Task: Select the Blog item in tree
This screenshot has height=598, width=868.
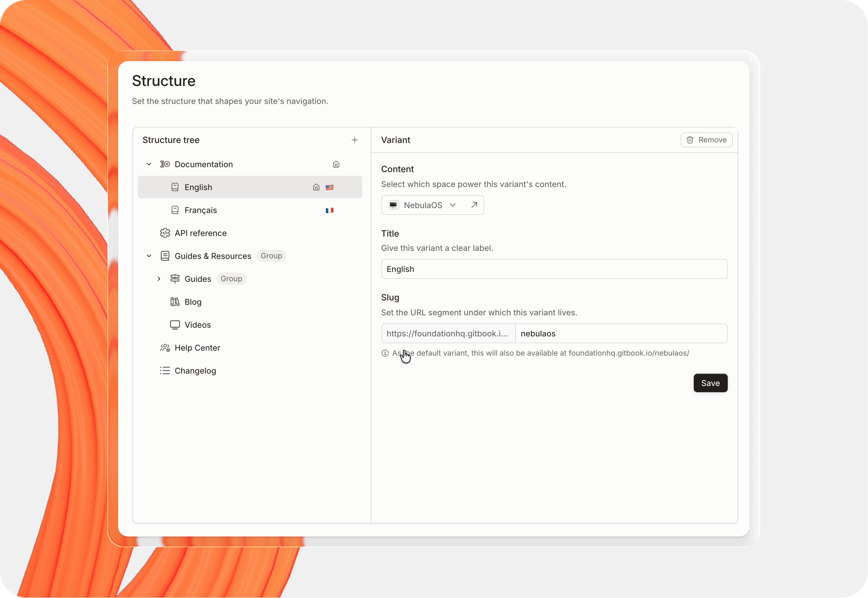Action: pyautogui.click(x=193, y=302)
